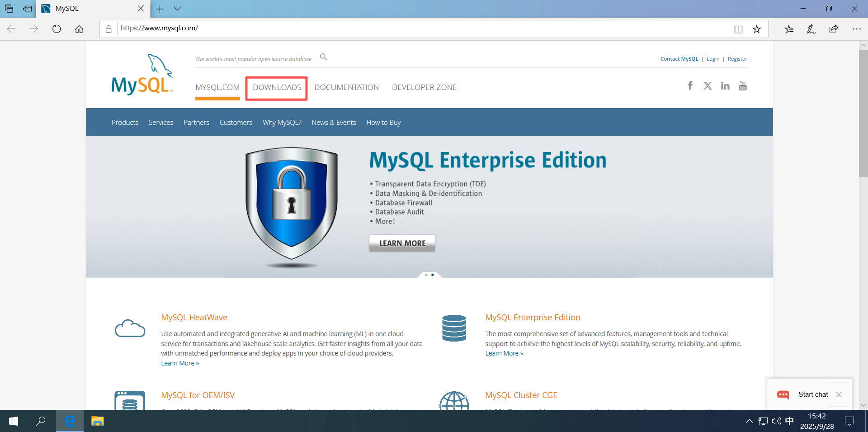The height and width of the screenshot is (432, 868).
Task: Click the Start chat text
Action: pos(813,394)
